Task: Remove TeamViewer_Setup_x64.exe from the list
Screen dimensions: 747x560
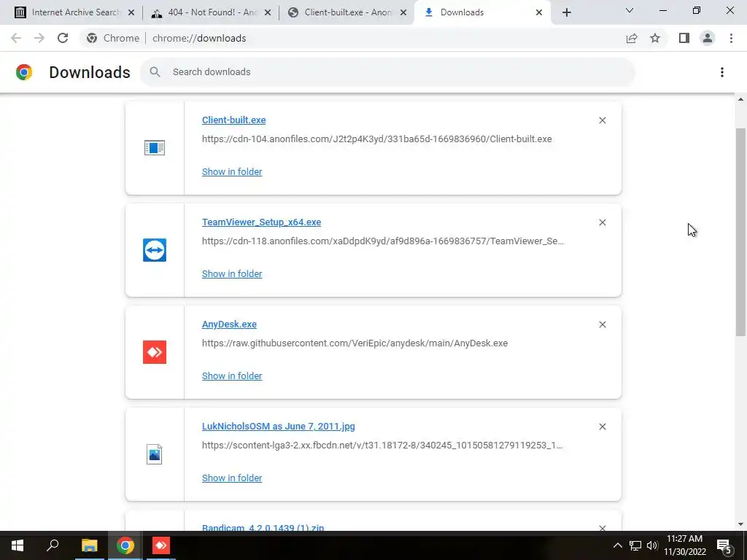Action: point(602,222)
